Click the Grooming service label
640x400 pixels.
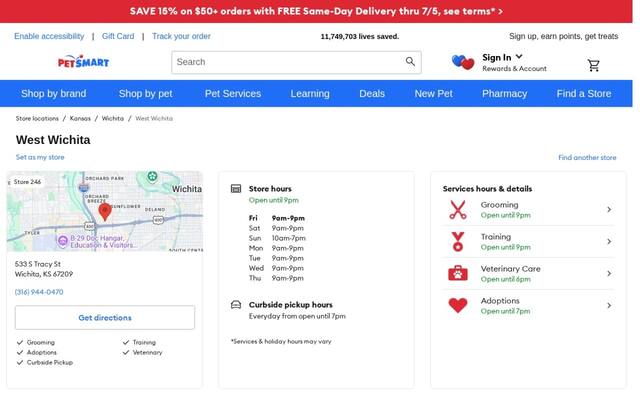pyautogui.click(x=499, y=204)
